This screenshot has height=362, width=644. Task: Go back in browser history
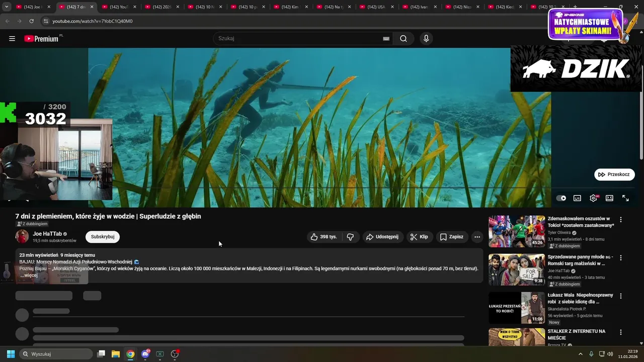coord(7,21)
